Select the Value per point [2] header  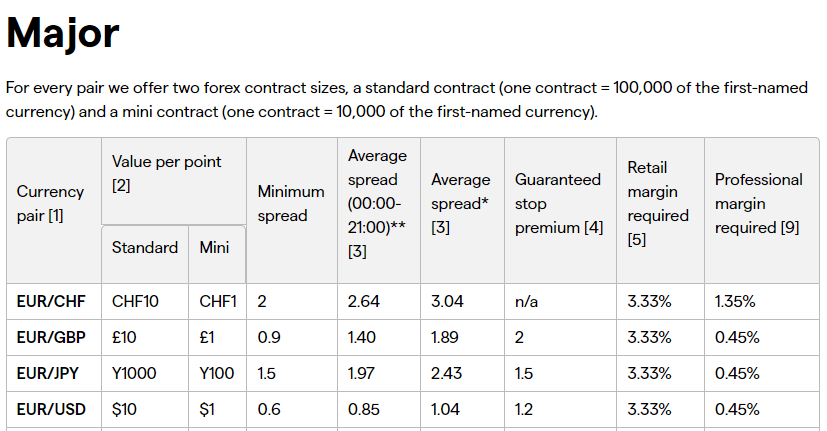tap(166, 173)
